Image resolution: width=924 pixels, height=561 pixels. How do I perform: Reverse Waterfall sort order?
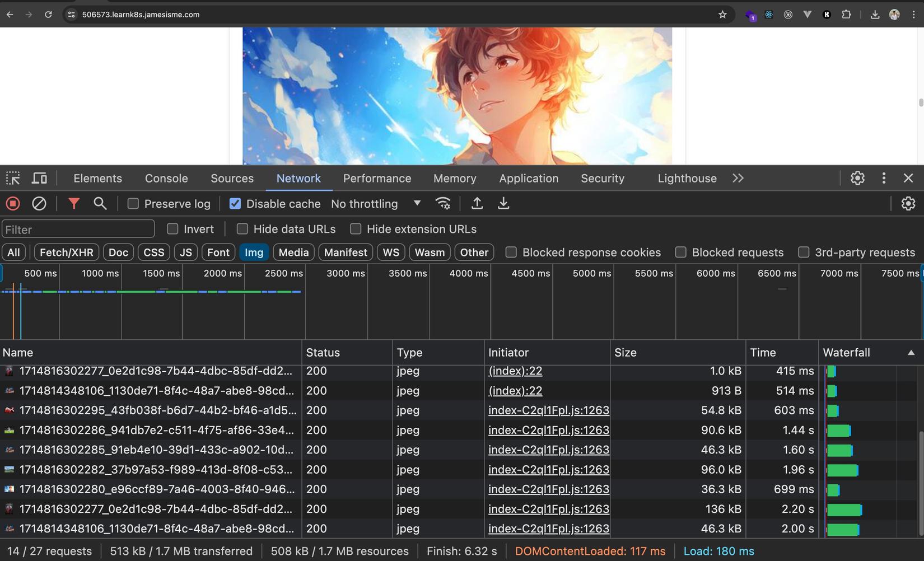(847, 352)
